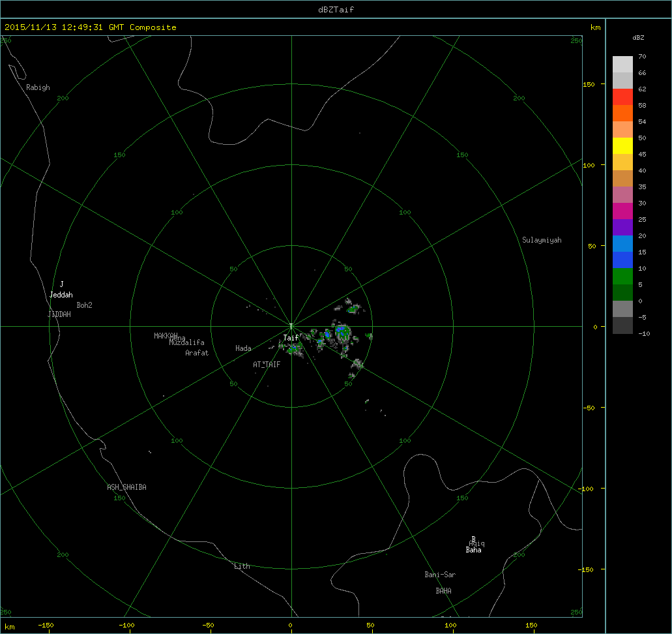Click the Bani-Sar label
The height and width of the screenshot is (634, 672).
point(440,575)
